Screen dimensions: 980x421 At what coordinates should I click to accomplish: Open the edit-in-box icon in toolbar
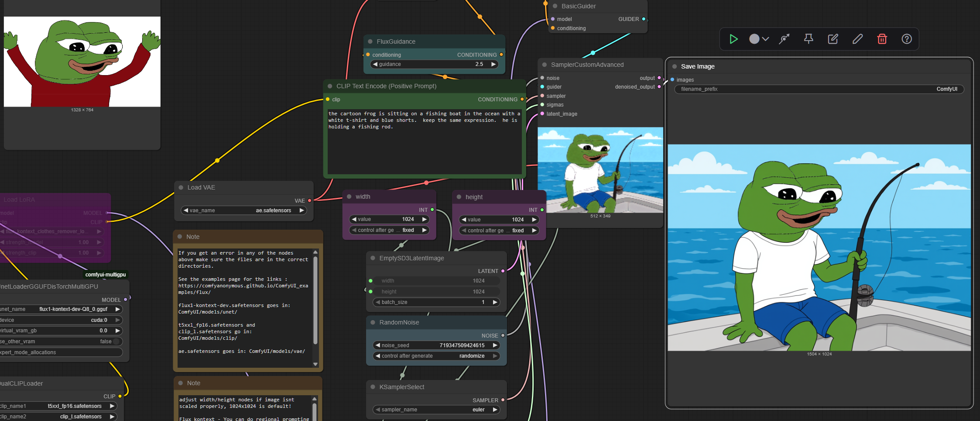click(833, 39)
